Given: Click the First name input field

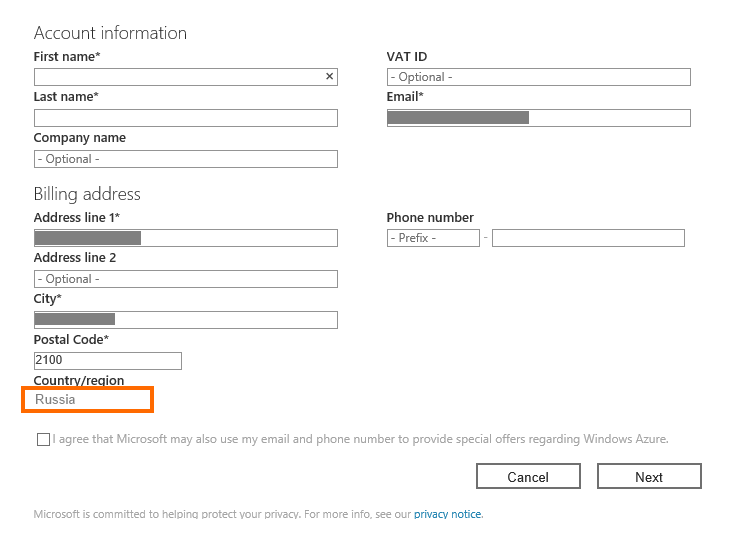Looking at the screenshot, I should point(178,77).
